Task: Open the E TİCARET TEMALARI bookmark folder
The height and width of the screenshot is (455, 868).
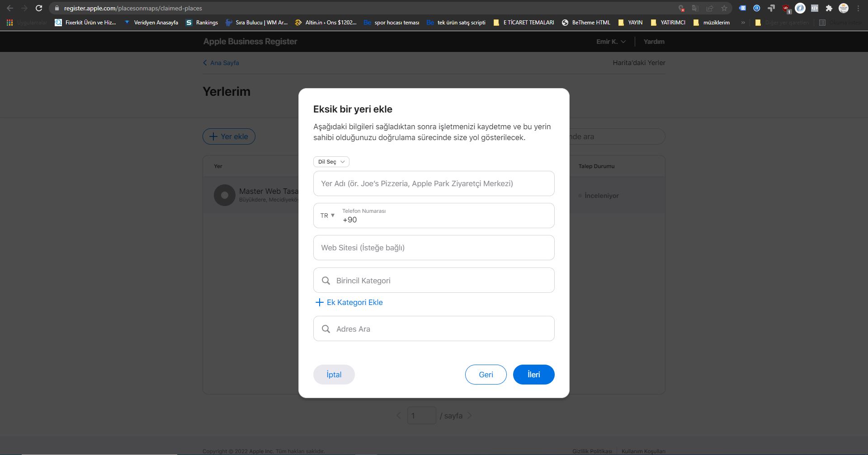Action: [x=524, y=22]
